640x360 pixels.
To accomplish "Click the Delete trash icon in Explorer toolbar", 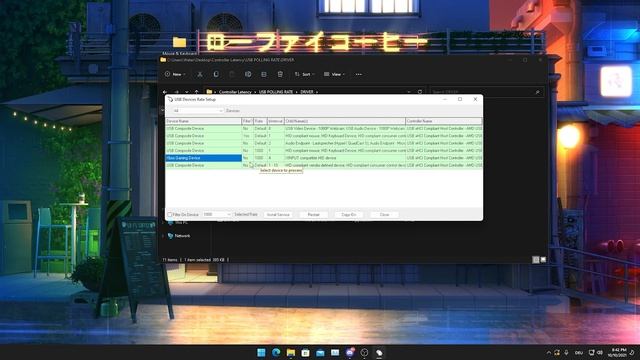I will point(280,74).
